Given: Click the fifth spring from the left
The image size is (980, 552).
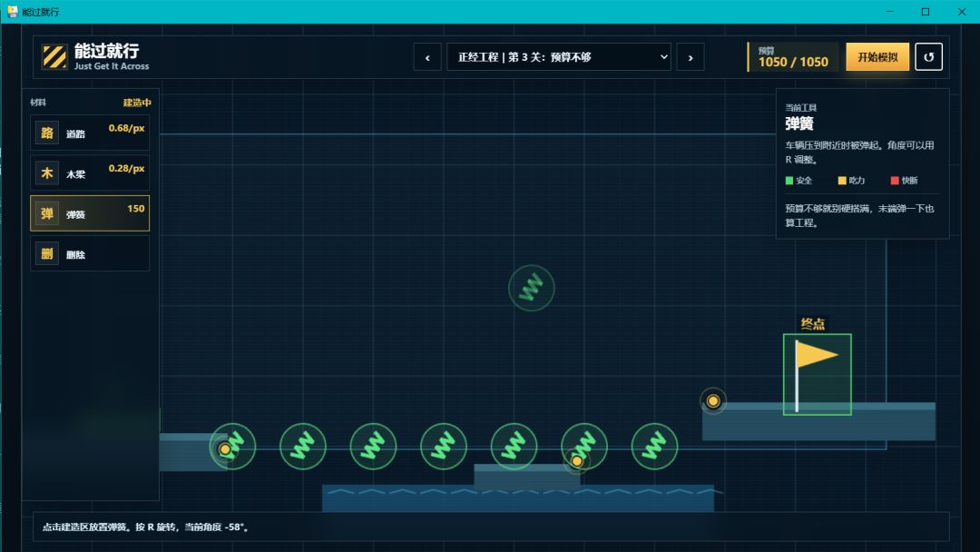Looking at the screenshot, I should [x=514, y=447].
